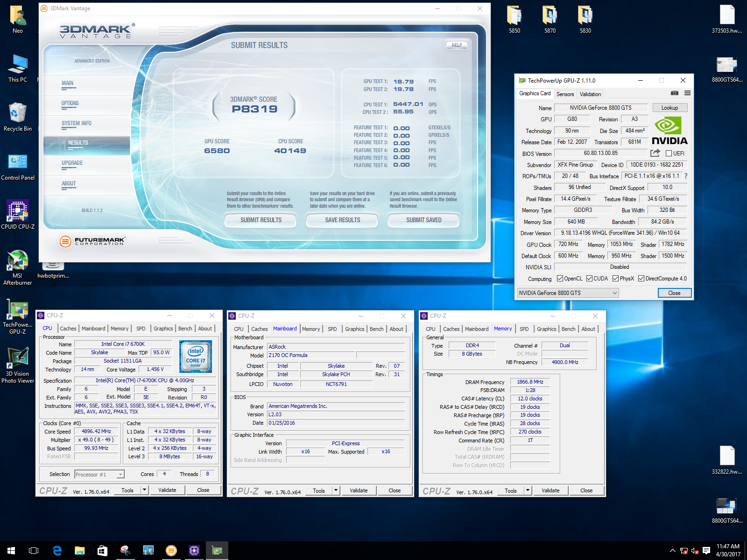Open Task View on taskbar
The width and height of the screenshot is (747, 560).
(34, 551)
